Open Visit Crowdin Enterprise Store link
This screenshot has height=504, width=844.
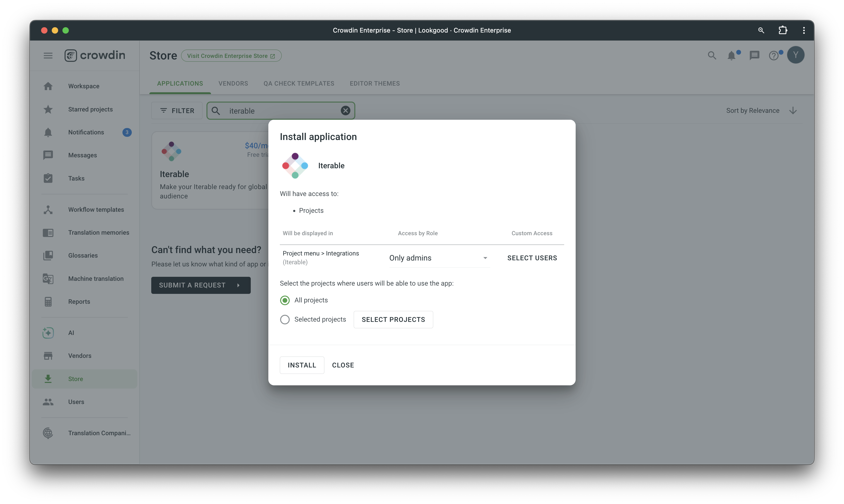pyautogui.click(x=231, y=56)
